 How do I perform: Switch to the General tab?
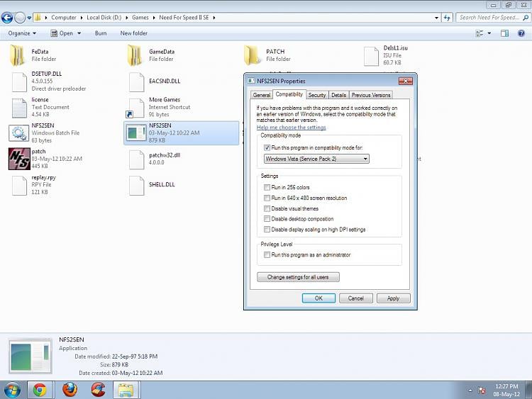click(x=261, y=95)
